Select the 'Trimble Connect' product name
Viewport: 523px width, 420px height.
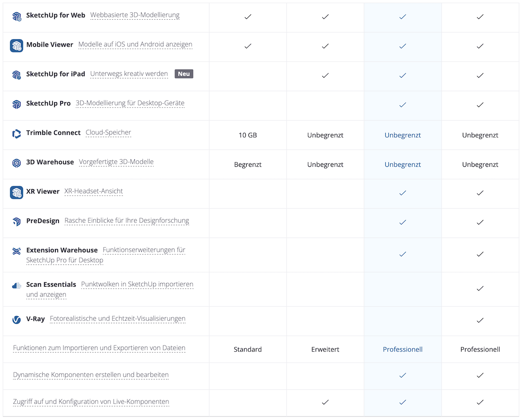[x=54, y=132]
